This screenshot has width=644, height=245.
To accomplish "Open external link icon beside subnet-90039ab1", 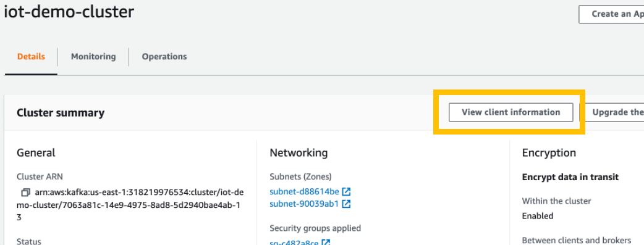I will [x=346, y=204].
